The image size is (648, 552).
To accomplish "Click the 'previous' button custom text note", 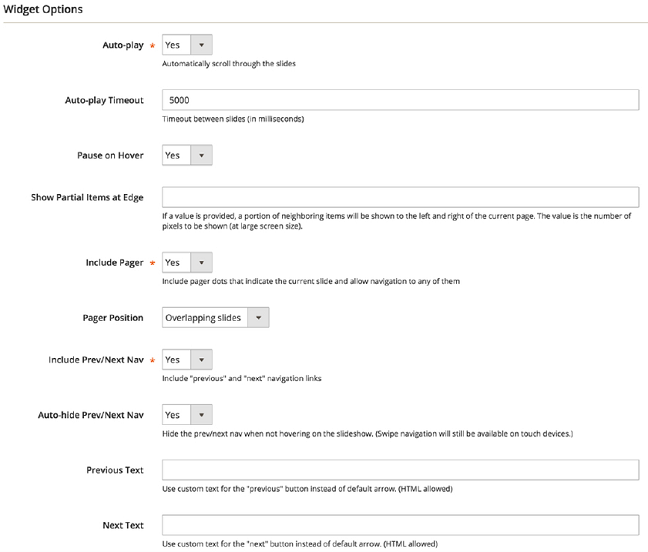I will tap(307, 489).
